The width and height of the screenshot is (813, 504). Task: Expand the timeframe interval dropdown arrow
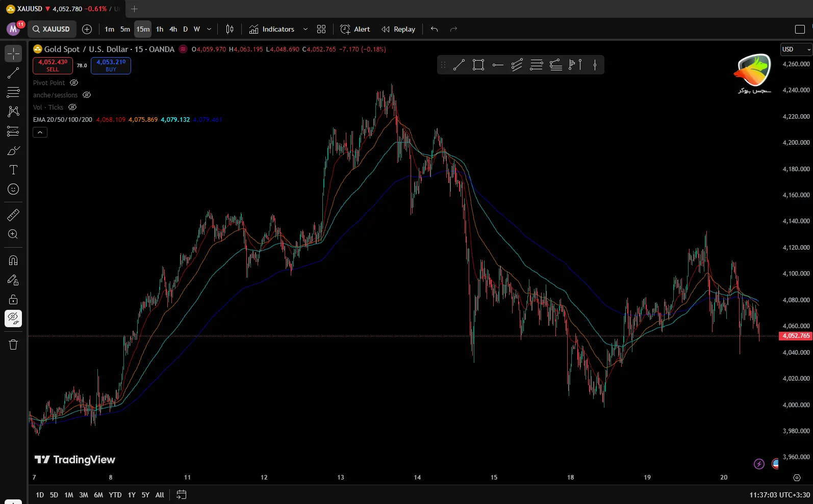tap(209, 29)
